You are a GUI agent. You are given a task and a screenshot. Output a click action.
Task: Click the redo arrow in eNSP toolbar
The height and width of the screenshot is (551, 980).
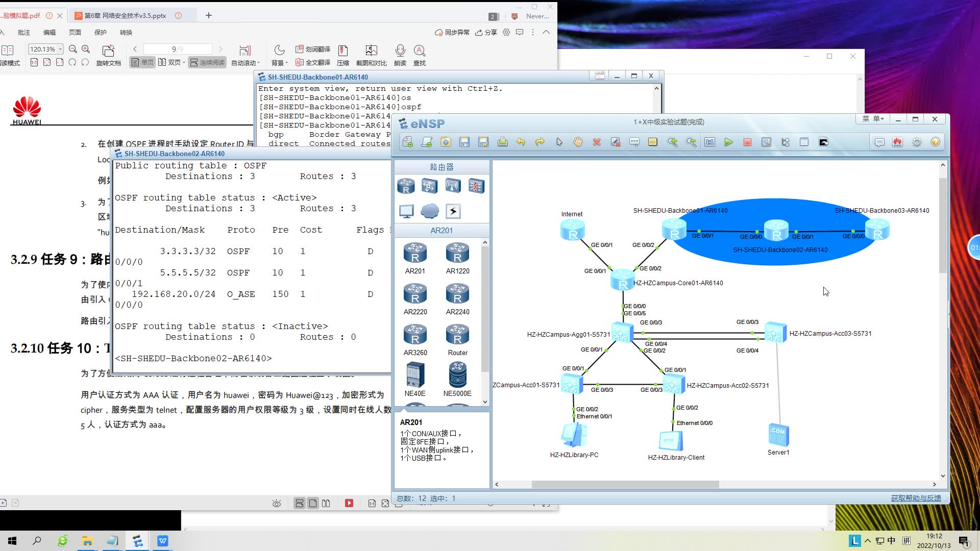540,142
